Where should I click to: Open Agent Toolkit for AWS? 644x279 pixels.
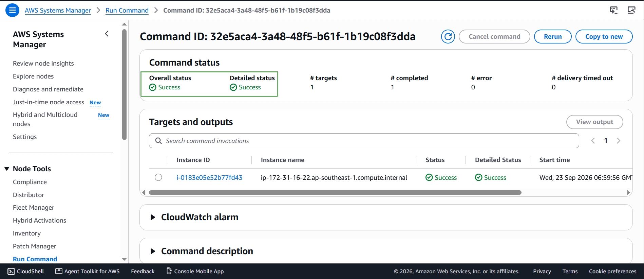click(x=88, y=271)
